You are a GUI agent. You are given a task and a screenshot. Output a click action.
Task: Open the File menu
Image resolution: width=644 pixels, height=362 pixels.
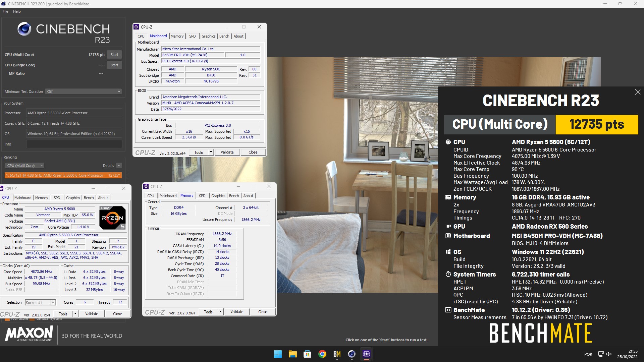5,11
